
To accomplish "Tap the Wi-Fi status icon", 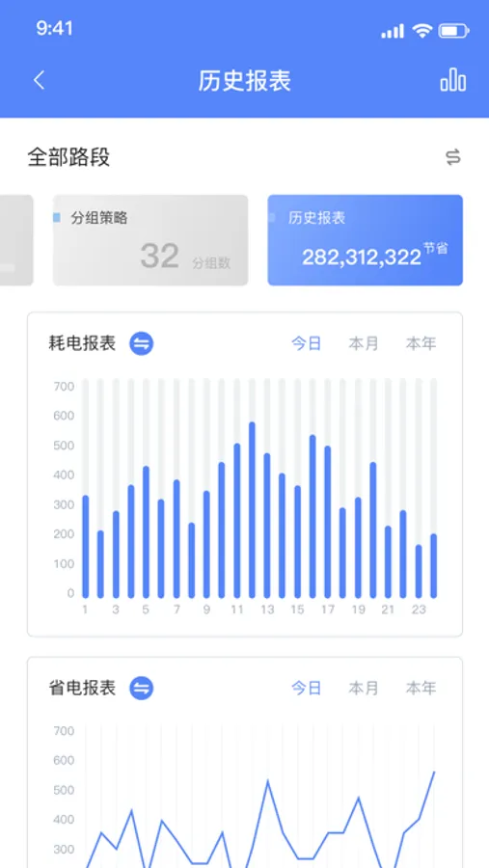I will [422, 31].
